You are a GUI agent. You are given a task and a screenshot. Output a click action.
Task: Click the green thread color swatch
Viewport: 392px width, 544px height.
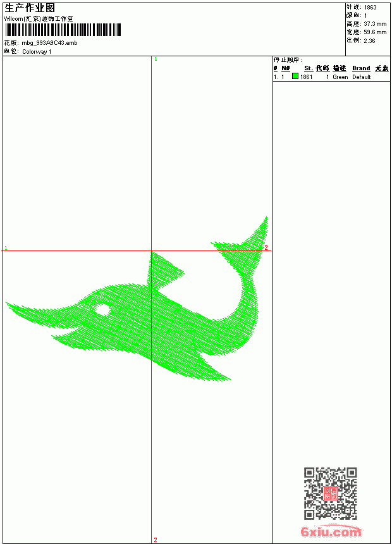point(295,76)
